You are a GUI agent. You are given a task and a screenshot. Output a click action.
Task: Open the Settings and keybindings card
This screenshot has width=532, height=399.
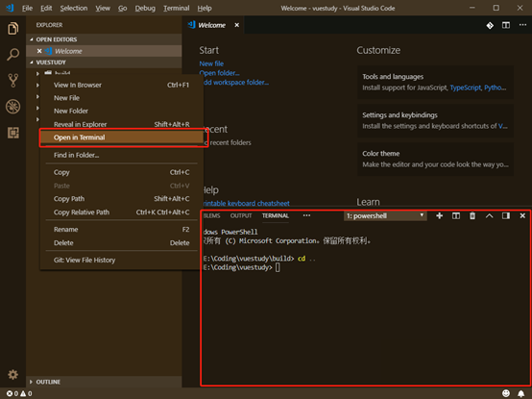click(435, 120)
